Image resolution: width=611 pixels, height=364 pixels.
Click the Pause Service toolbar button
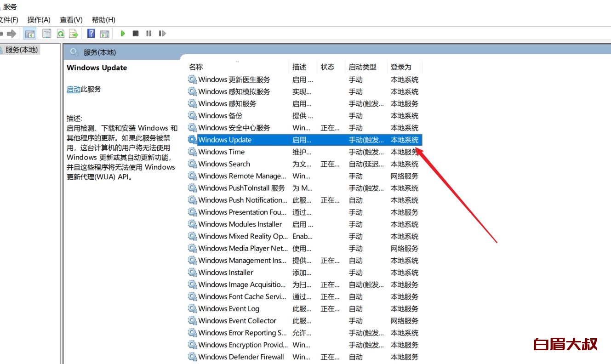(148, 34)
